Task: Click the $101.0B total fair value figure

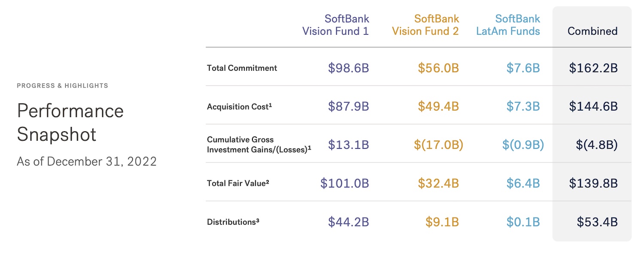Action: pyautogui.click(x=344, y=183)
